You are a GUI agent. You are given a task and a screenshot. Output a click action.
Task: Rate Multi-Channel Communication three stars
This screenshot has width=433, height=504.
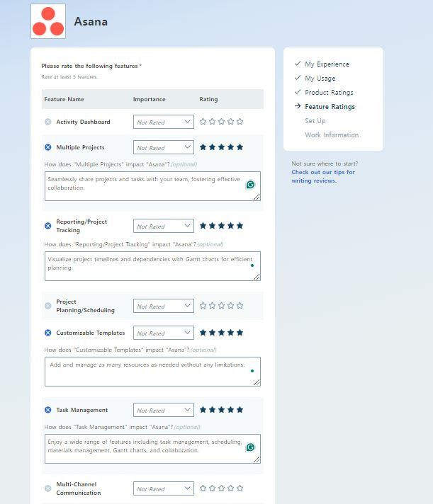[x=221, y=488]
